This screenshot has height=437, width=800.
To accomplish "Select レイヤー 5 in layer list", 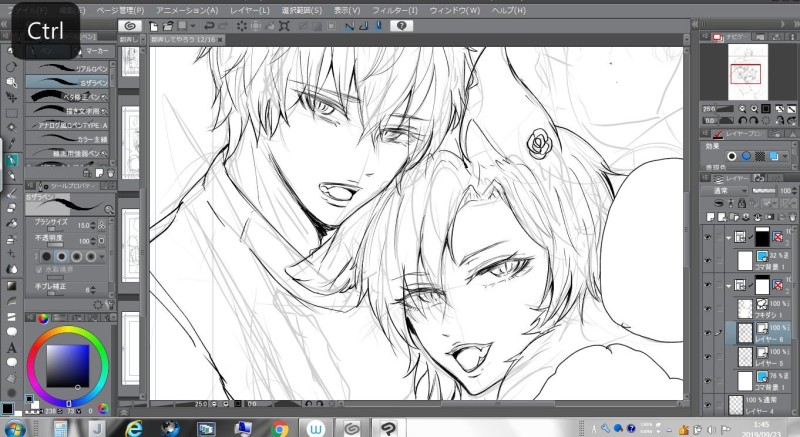I will (760, 357).
